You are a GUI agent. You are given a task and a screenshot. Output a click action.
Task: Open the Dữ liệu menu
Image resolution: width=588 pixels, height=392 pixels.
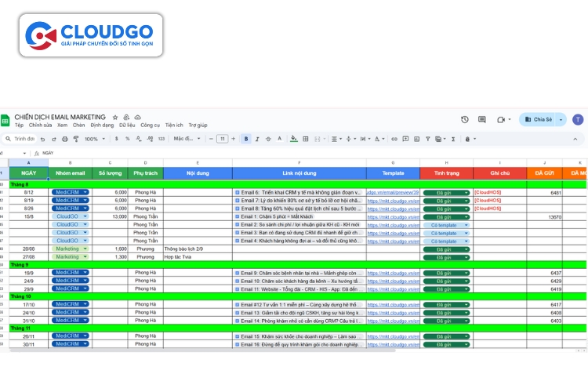[x=127, y=125]
